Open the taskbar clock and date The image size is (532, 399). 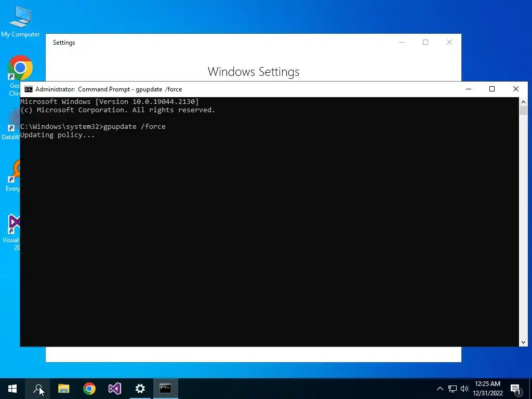[487, 389]
